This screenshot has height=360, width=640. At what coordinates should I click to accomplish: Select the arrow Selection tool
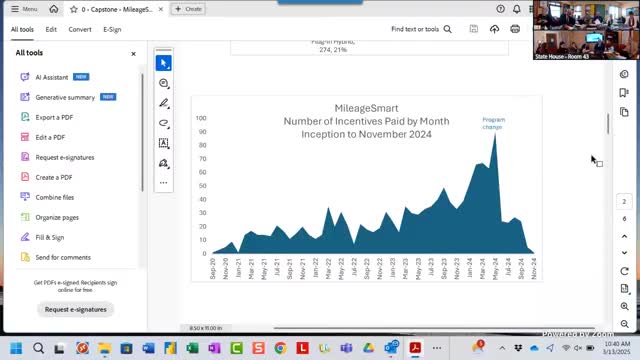coord(164,63)
